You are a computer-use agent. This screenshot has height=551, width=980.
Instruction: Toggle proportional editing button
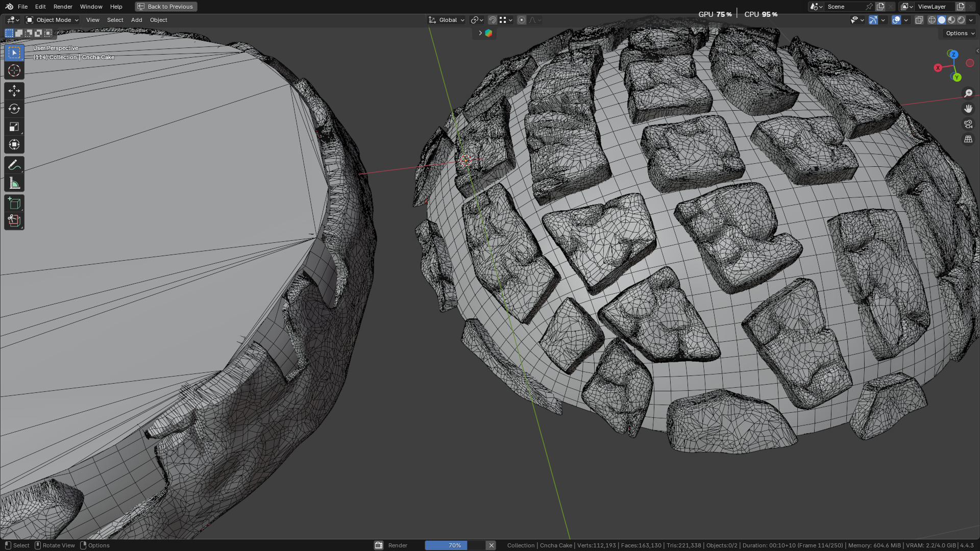click(x=521, y=20)
